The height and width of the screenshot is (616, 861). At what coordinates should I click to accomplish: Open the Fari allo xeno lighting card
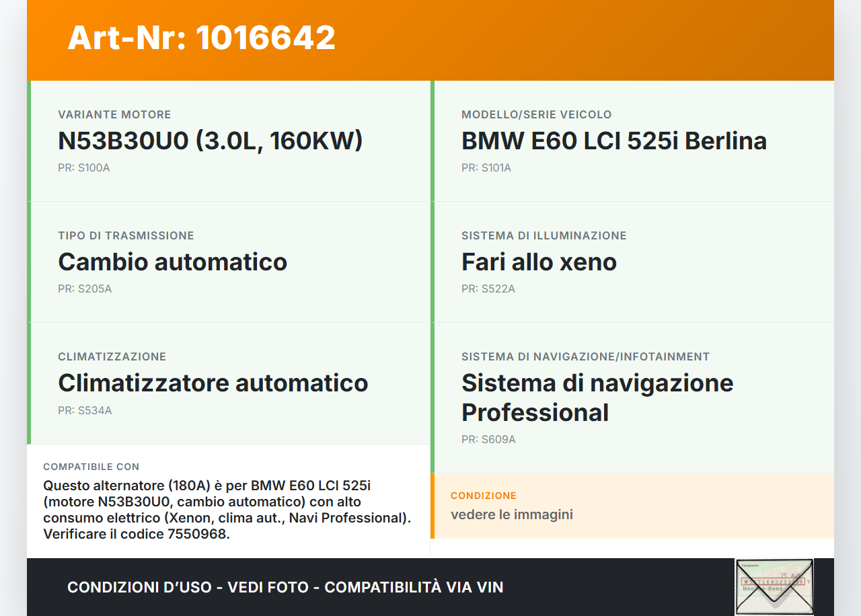[539, 262]
